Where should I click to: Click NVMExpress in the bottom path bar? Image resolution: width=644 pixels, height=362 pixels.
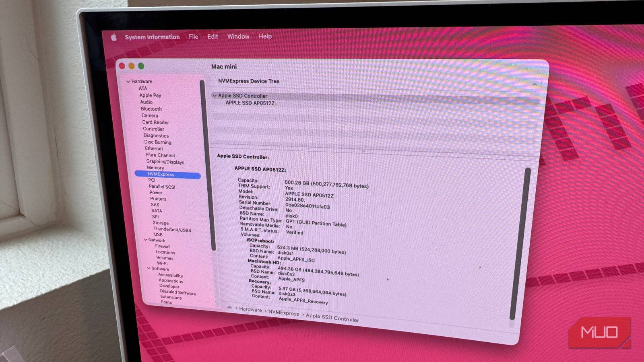pyautogui.click(x=284, y=313)
